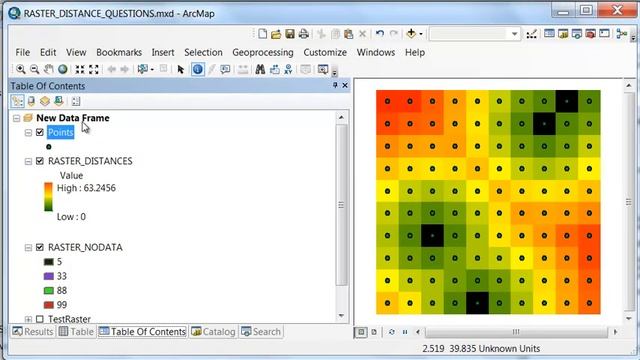Open the Editor Toolbar icon
The height and width of the screenshot is (360, 640).
pyautogui.click(x=531, y=34)
